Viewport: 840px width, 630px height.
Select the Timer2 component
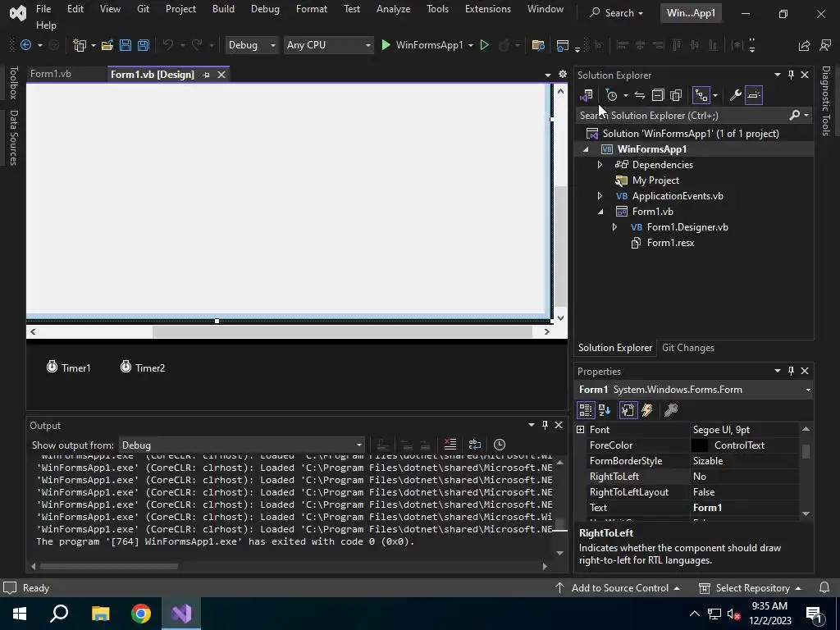[143, 367]
